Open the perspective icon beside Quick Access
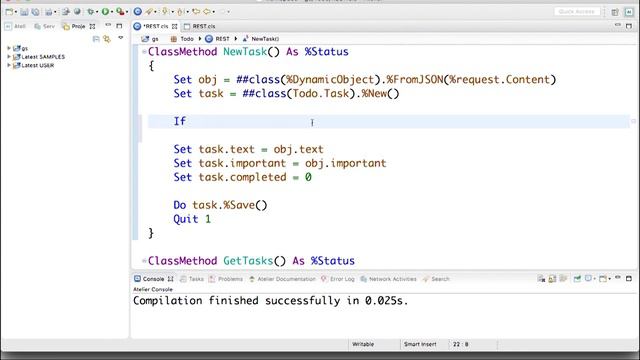The width and height of the screenshot is (640, 360). [x=615, y=12]
